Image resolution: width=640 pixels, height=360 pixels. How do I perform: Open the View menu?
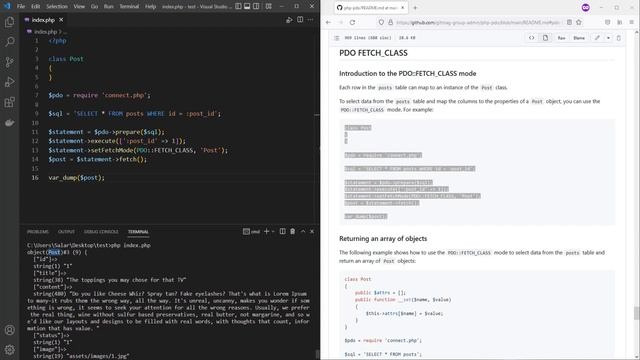(x=79, y=6)
